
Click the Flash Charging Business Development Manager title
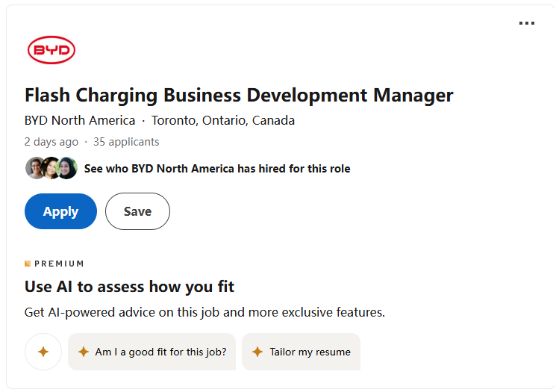[239, 95]
